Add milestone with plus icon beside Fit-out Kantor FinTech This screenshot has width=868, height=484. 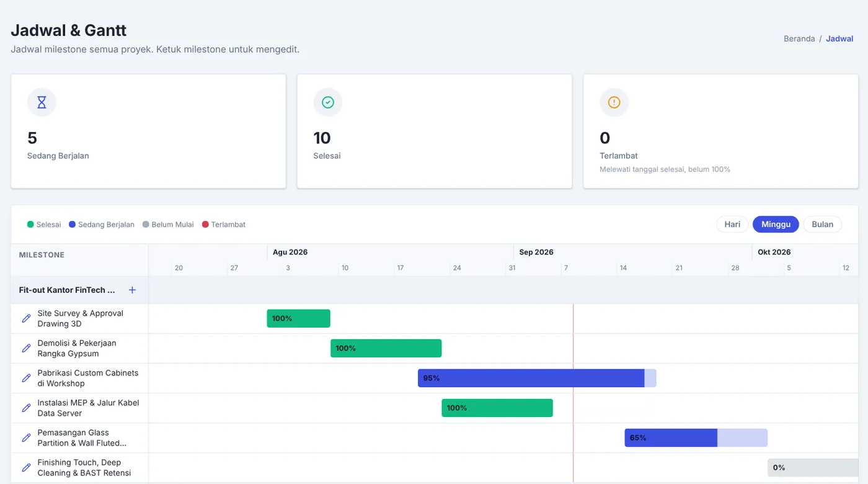(132, 290)
